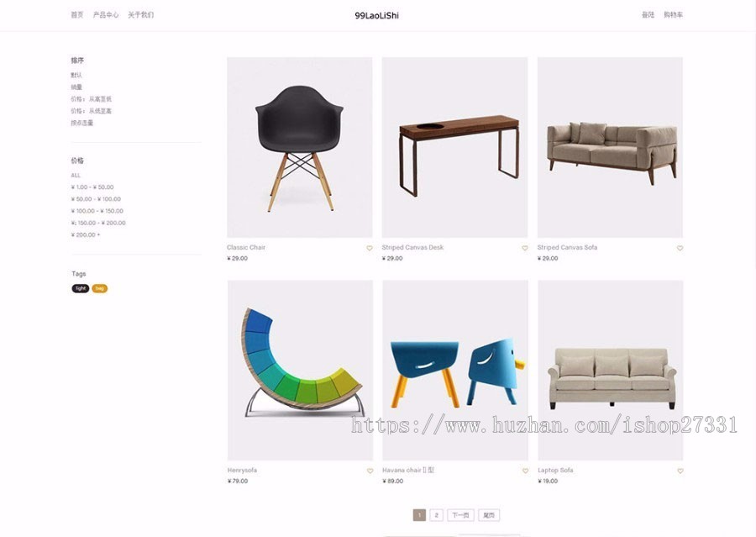The width and height of the screenshot is (756, 537).
Task: Open the 购物车 shopping cart link
Action: click(x=673, y=15)
